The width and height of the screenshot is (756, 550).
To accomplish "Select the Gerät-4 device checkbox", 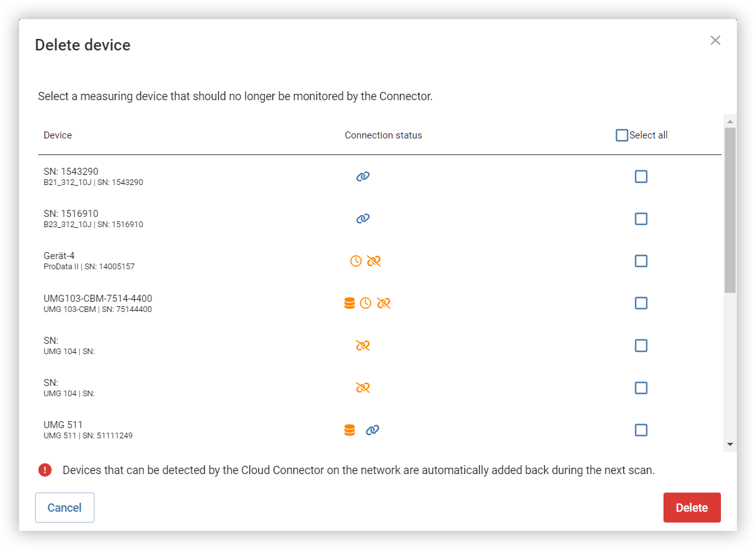I will pos(641,261).
